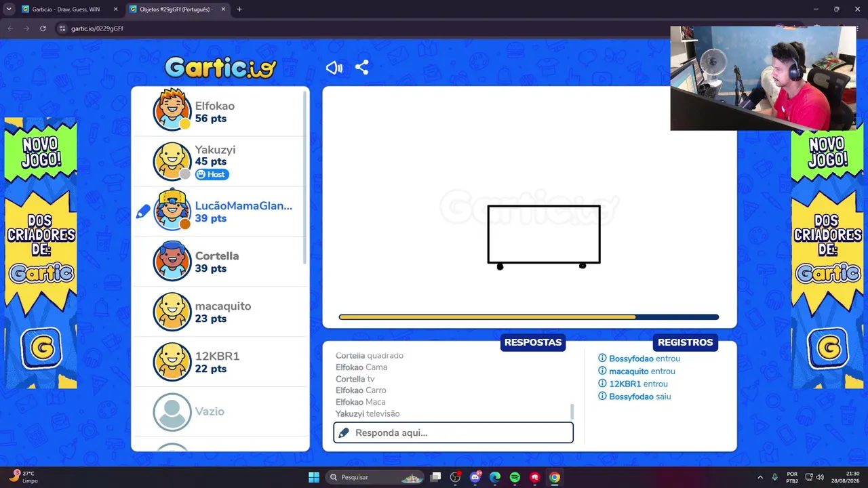Viewport: 868px width, 488px height.
Task: Click the Responda aqui answer field
Action: click(x=453, y=432)
